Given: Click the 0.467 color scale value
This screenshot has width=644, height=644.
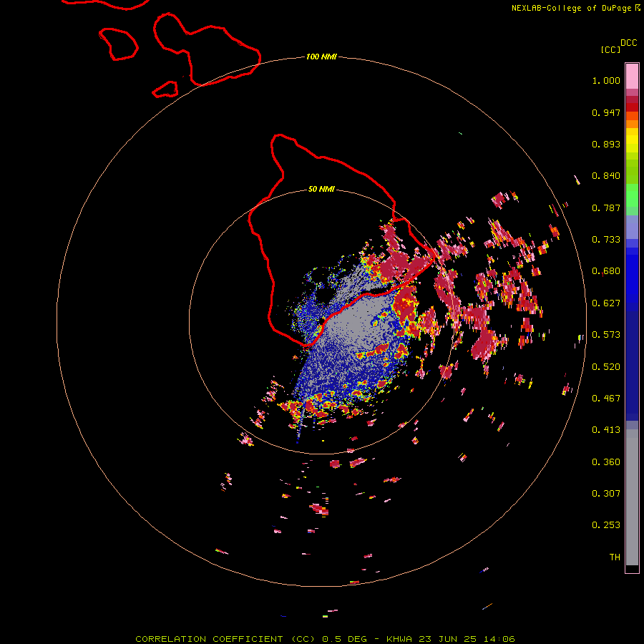Looking at the screenshot, I should coord(606,399).
